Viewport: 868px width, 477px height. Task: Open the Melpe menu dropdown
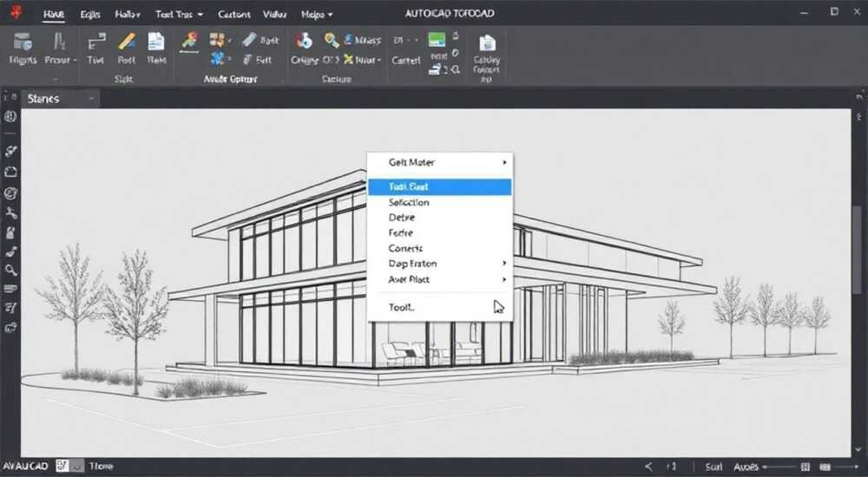tap(317, 15)
